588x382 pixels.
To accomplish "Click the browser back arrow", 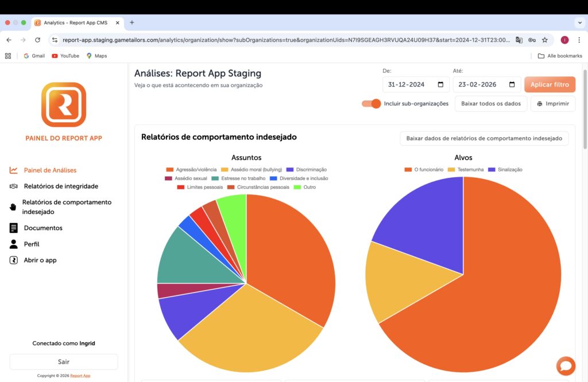I will coord(9,40).
